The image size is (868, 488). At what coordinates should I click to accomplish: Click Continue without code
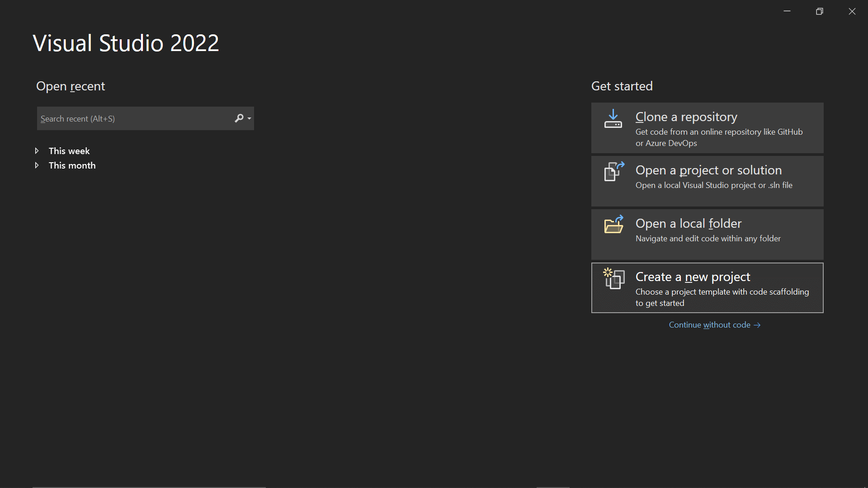(709, 325)
